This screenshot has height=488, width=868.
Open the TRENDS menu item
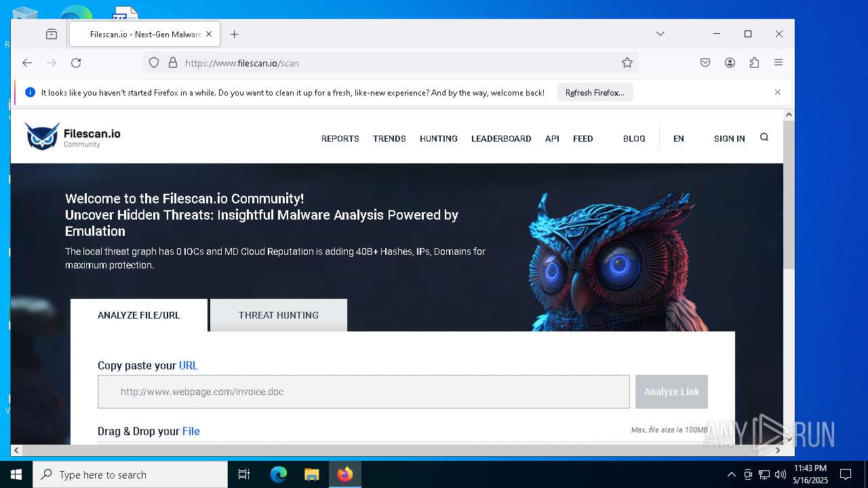(389, 138)
